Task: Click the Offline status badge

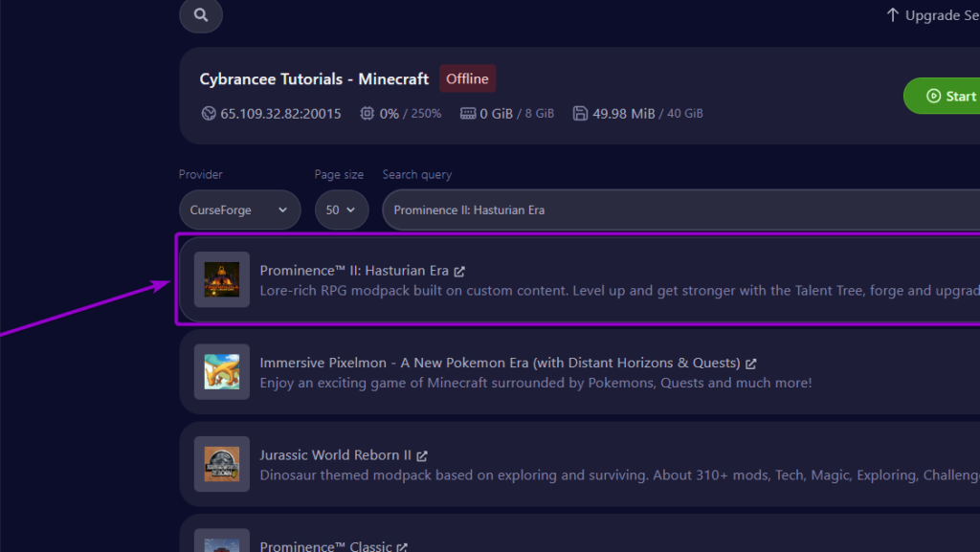Action: pos(467,78)
